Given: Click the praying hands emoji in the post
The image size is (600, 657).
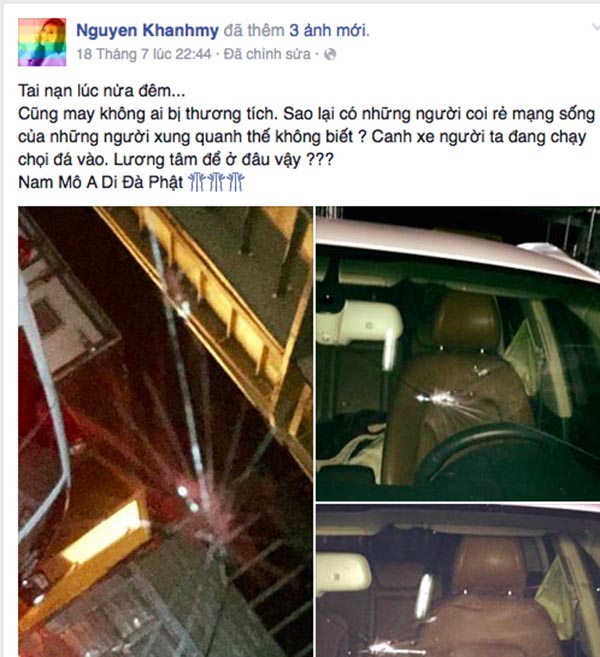Looking at the screenshot, I should coord(216,182).
